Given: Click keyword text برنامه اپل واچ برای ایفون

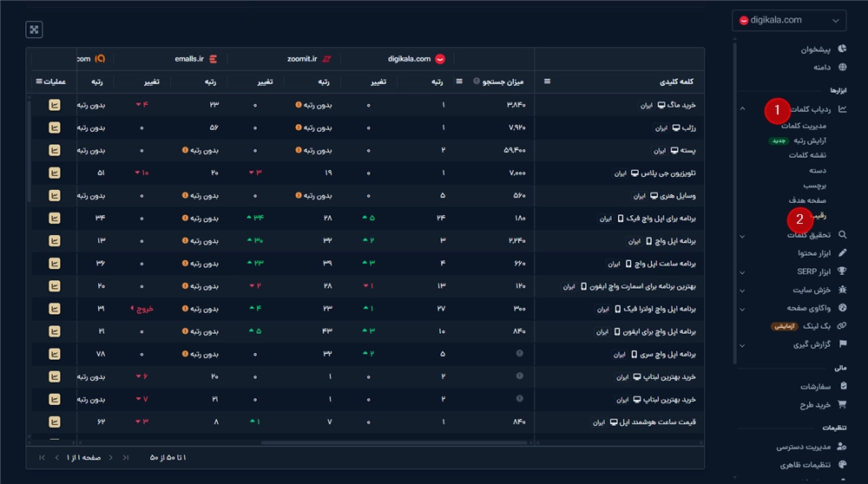Looking at the screenshot, I should tap(659, 332).
